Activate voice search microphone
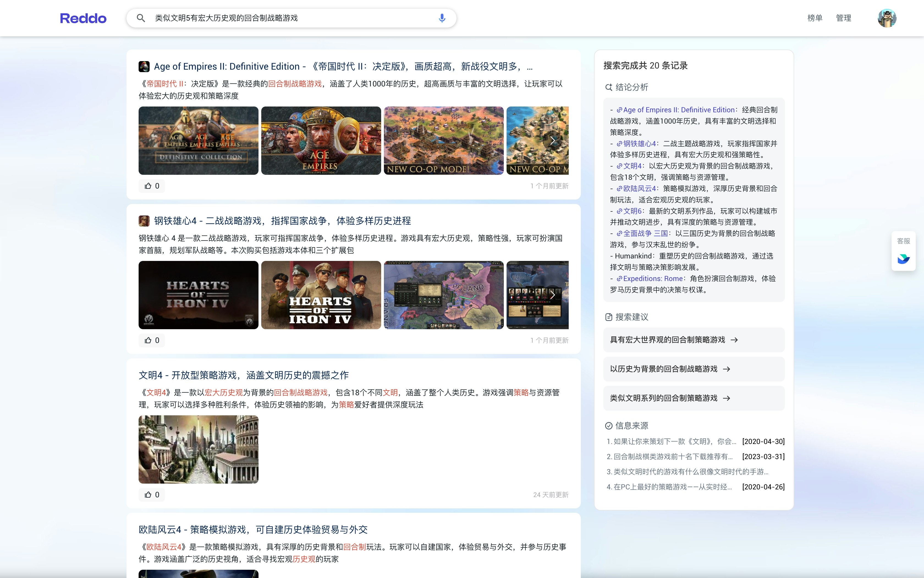Viewport: 924px width, 578px height. pyautogui.click(x=442, y=18)
